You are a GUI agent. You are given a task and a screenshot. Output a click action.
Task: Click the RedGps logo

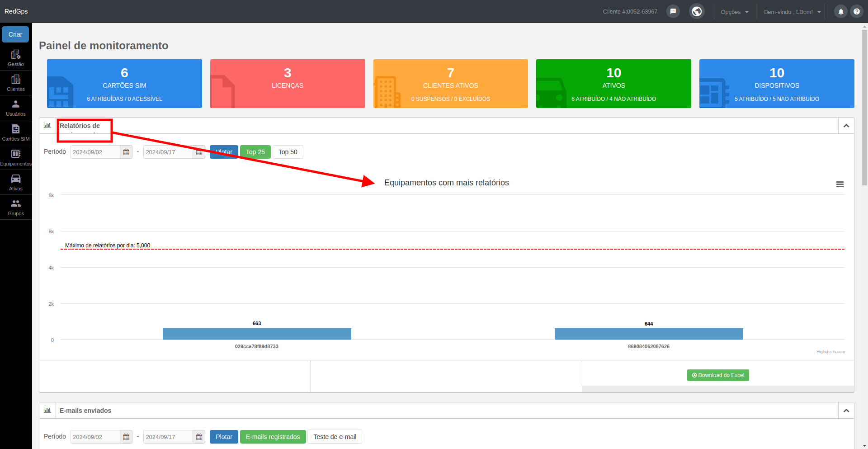[16, 11]
